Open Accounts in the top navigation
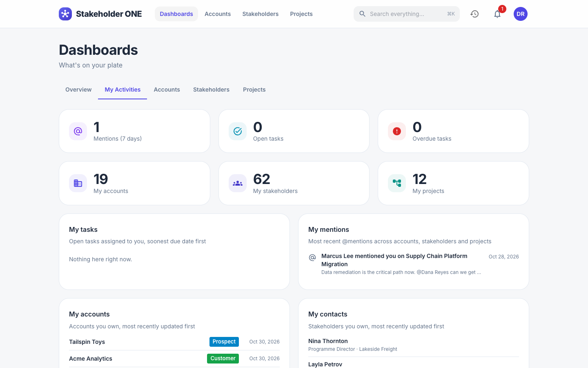Viewport: 588px width, 368px height. (218, 14)
